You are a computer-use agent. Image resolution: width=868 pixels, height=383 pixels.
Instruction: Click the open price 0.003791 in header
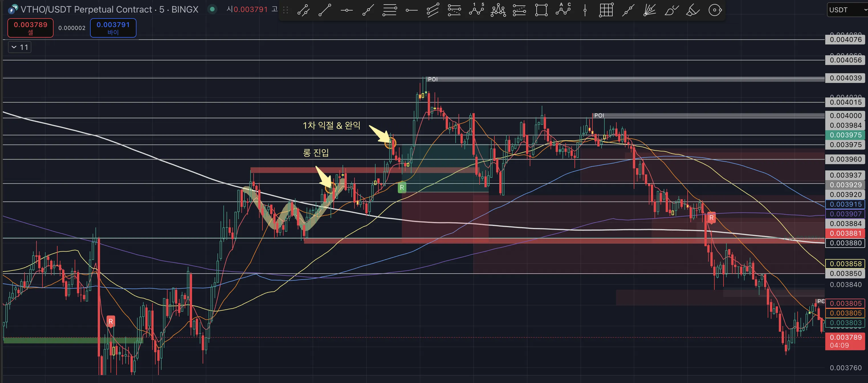(x=250, y=9)
